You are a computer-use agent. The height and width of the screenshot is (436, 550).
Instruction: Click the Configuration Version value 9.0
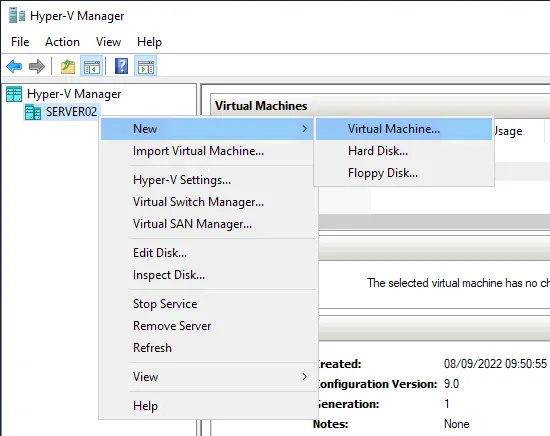(x=451, y=384)
